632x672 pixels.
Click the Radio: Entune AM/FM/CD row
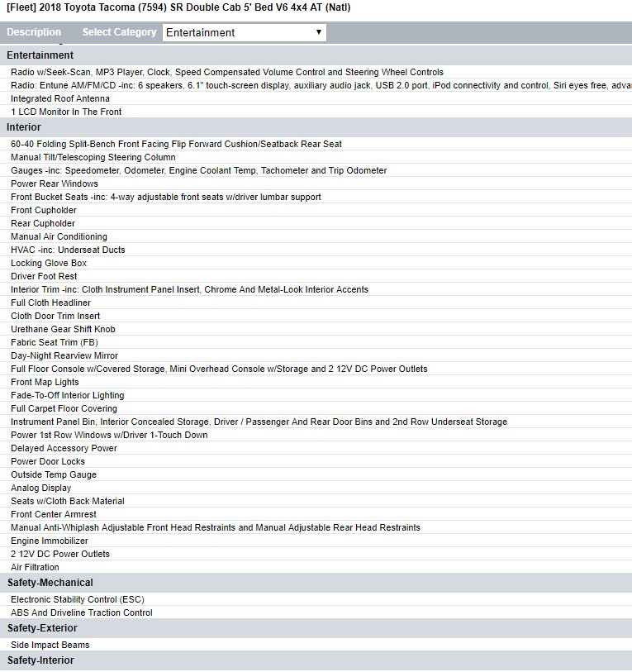[316, 85]
